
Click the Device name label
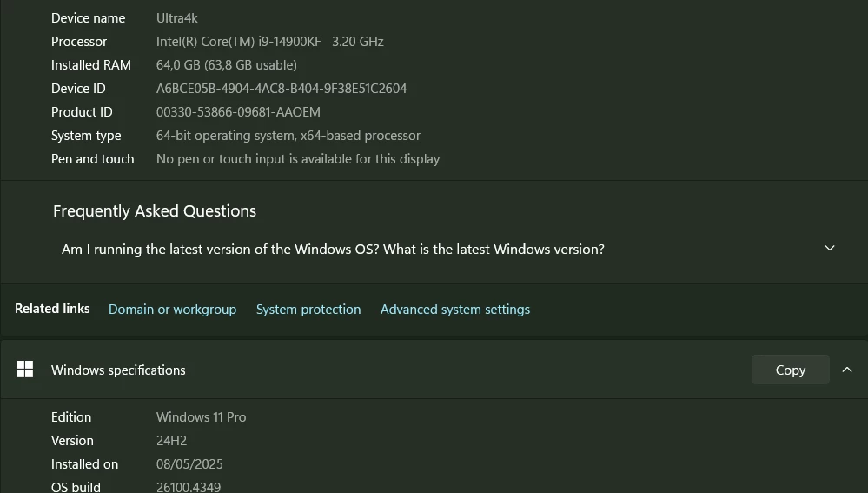(x=88, y=18)
